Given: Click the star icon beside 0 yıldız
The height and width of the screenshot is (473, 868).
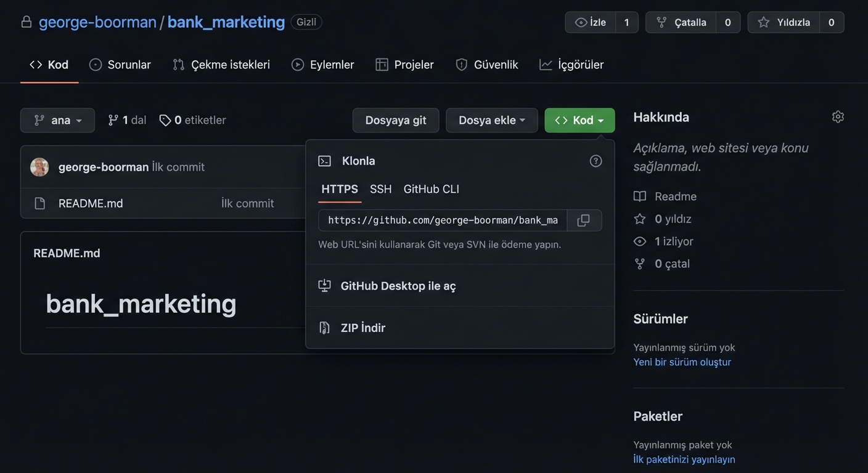Looking at the screenshot, I should coord(639,219).
